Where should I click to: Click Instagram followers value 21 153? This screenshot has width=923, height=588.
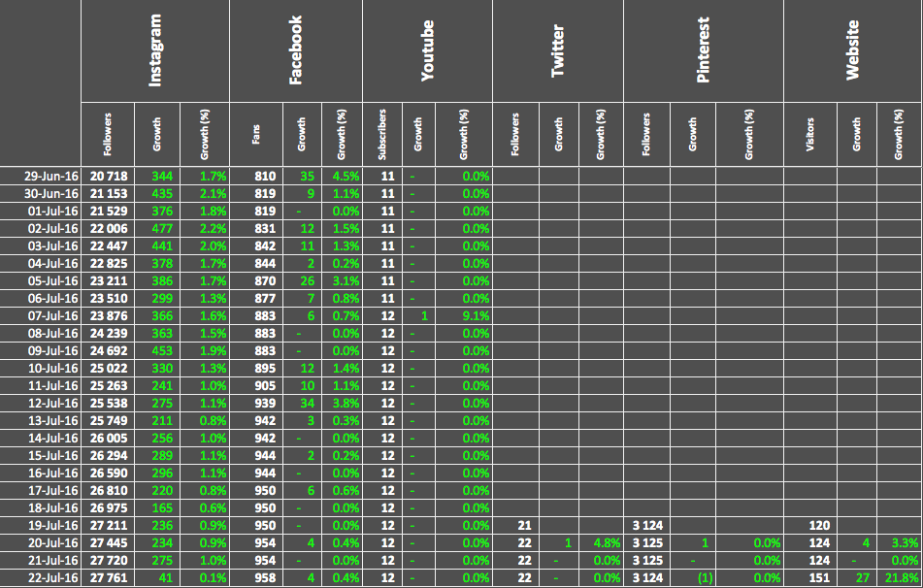click(x=108, y=194)
